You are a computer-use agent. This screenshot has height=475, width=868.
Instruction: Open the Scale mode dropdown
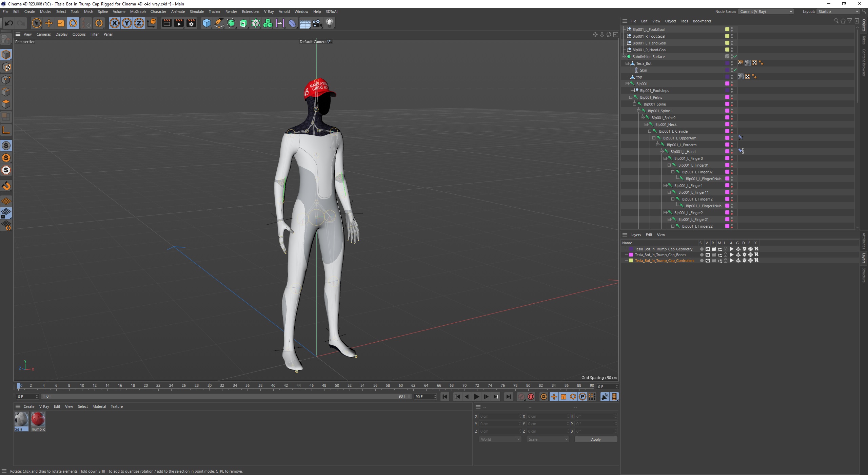tap(547, 439)
